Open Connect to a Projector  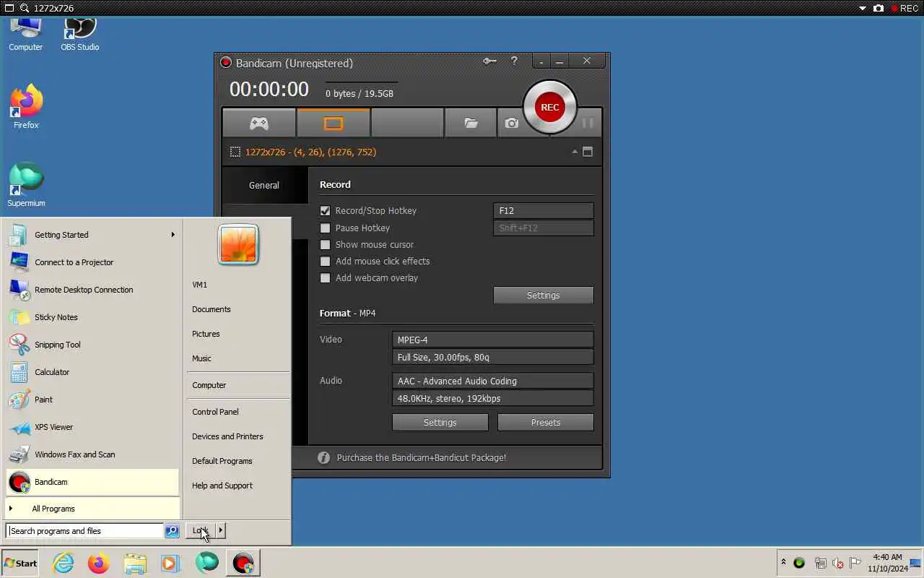[92, 262]
